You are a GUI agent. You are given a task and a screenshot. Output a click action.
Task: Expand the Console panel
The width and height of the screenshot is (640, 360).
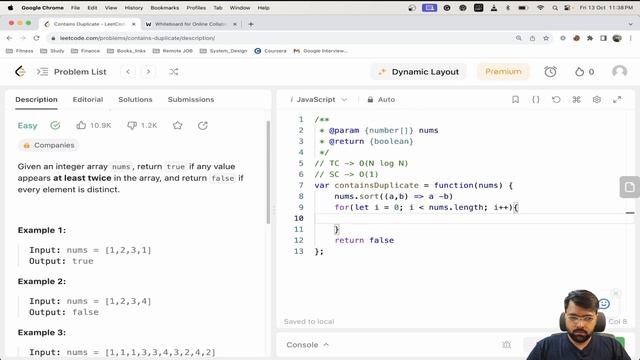coord(307,345)
